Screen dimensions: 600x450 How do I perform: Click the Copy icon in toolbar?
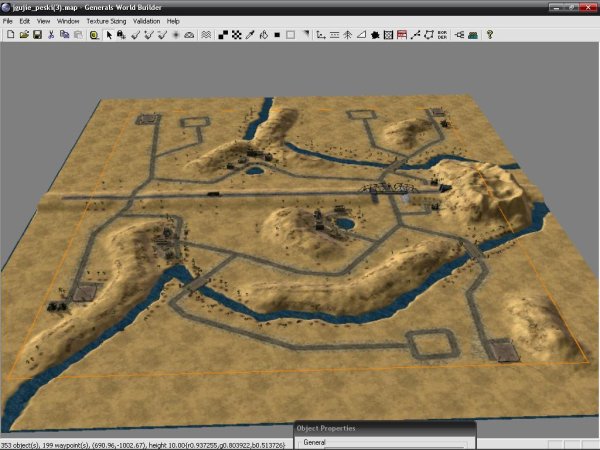point(64,34)
